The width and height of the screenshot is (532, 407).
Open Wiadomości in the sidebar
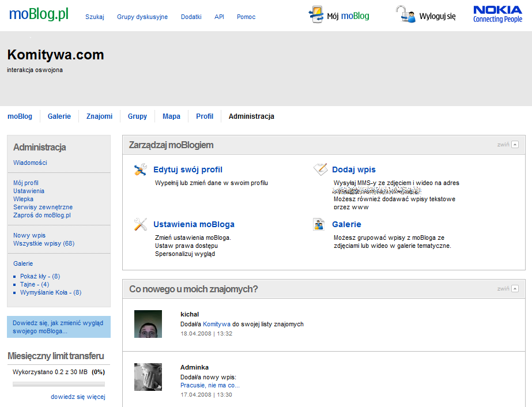click(30, 163)
